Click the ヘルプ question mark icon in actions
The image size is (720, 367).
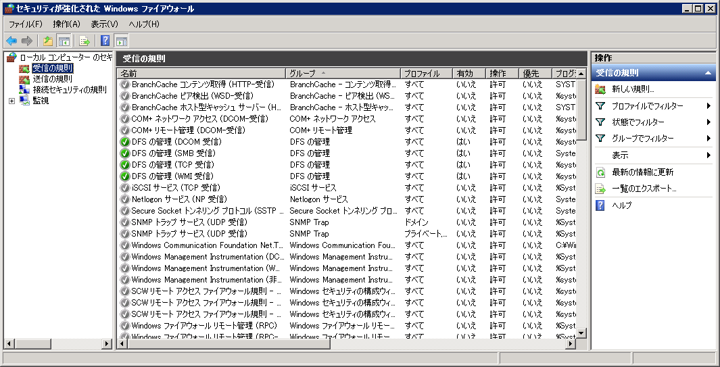click(601, 205)
